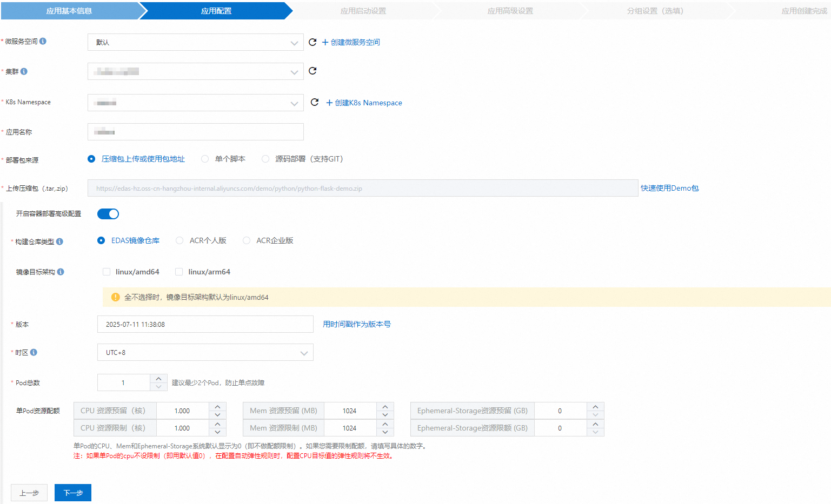Go to 应用基本信息 step

pyautogui.click(x=69, y=11)
